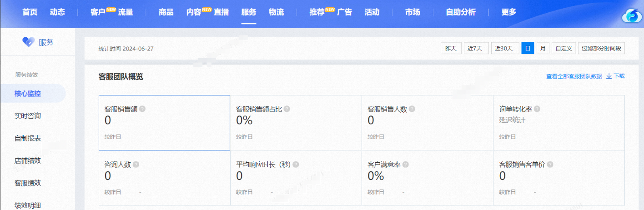
Task: Click the 延迟统计 text
Action: [x=512, y=120]
